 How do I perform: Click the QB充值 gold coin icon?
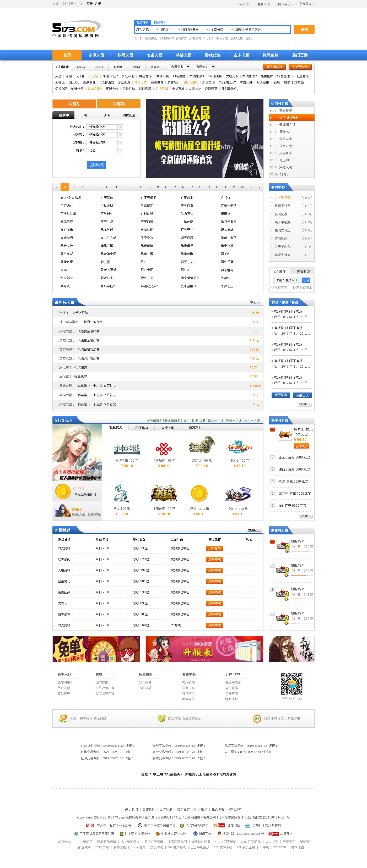62,491
